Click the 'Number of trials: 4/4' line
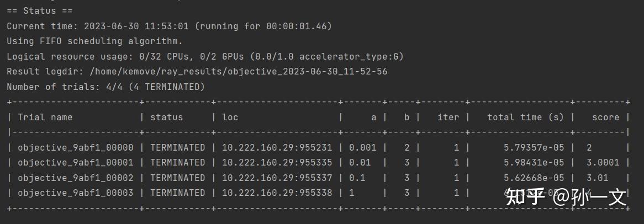 tap(105, 87)
